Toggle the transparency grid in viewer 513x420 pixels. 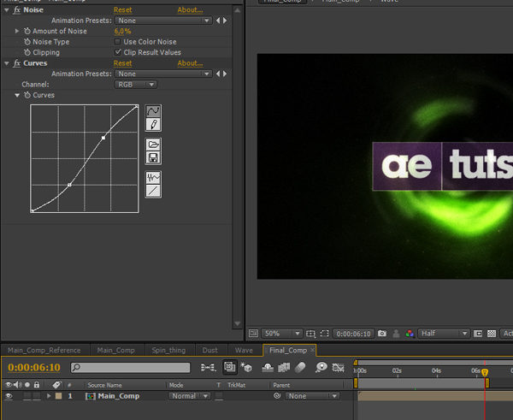(492, 334)
